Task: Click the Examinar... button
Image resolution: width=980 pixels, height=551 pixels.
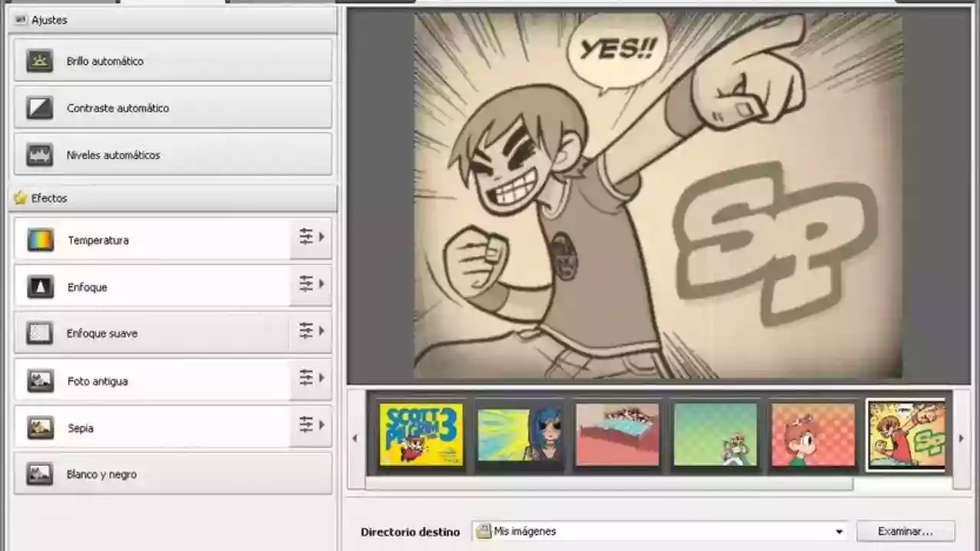Action: click(x=906, y=531)
